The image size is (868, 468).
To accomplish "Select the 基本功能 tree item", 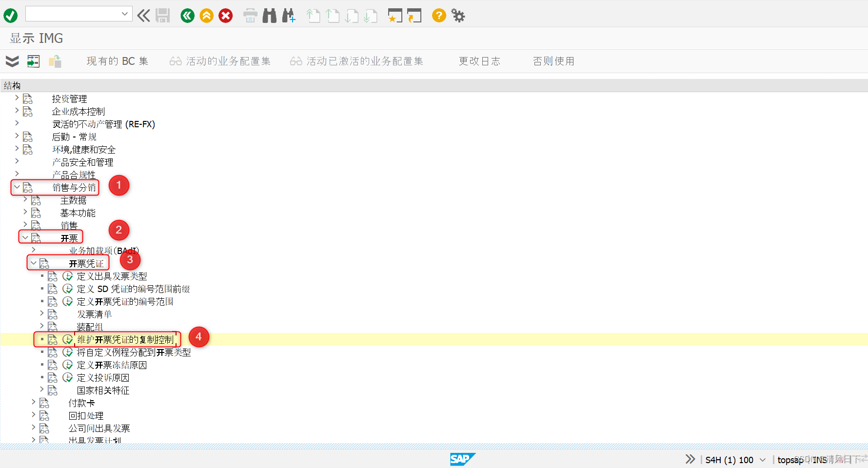I will pos(78,213).
